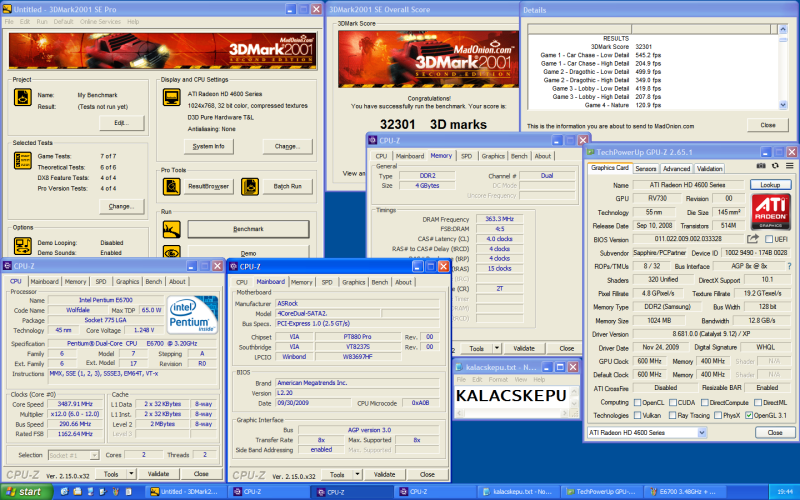The image size is (800, 500).
Task: Start the Benchmark in 3DMark2001
Action: tap(248, 229)
